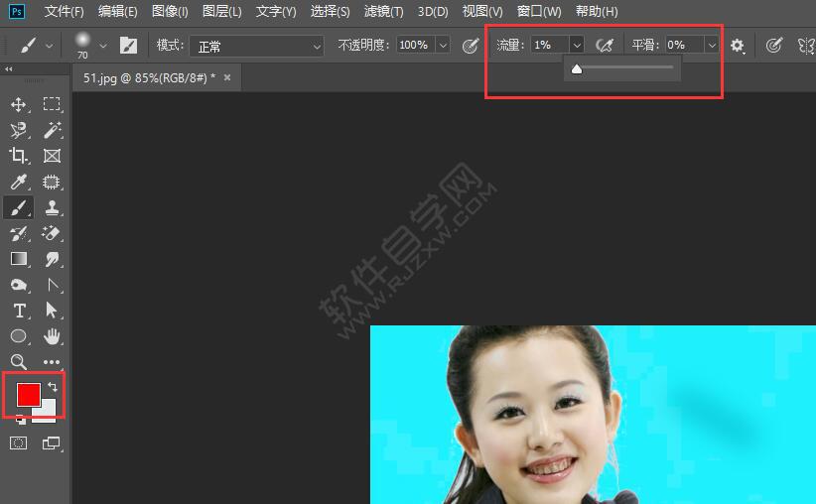Enable airbrush-style build-up
816x504 pixels.
coord(605,46)
